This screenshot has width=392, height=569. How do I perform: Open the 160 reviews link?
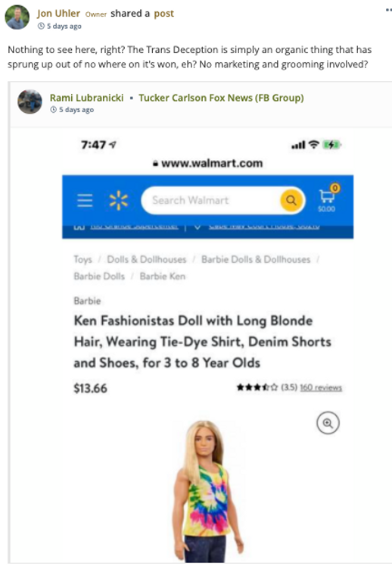coord(321,388)
